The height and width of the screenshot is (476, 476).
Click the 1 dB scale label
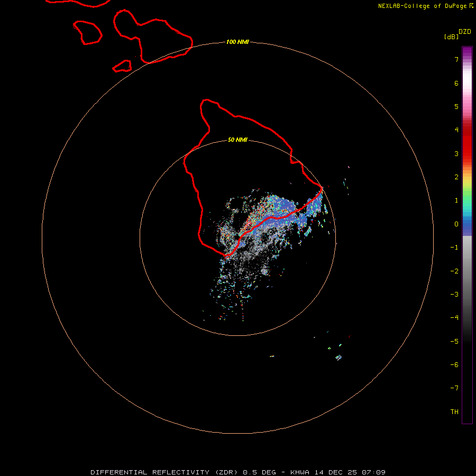(x=456, y=200)
